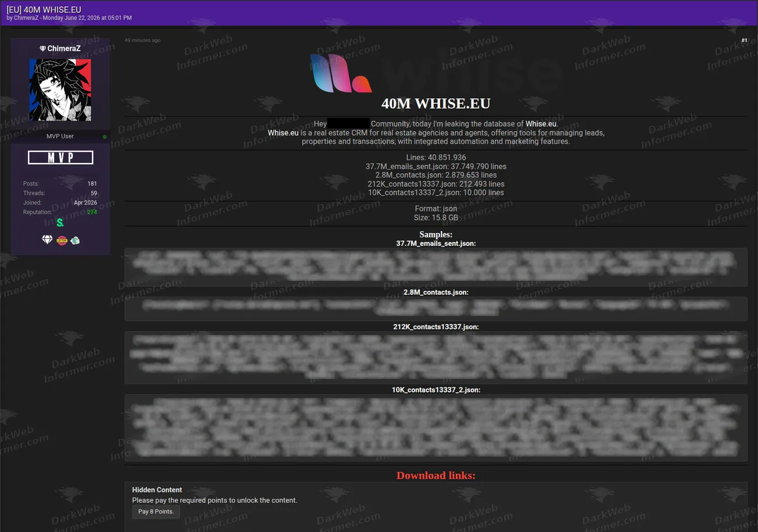758x532 pixels.
Task: Click the 37.7M_emails_sent.json blurred sample block
Action: coord(436,267)
